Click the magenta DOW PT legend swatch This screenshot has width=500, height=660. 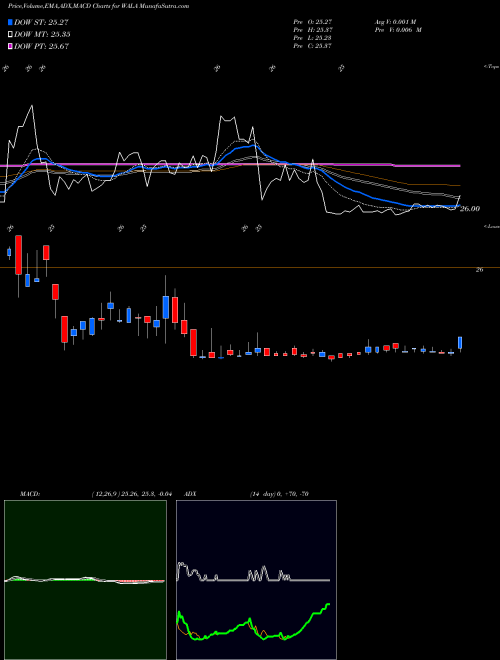[10, 46]
